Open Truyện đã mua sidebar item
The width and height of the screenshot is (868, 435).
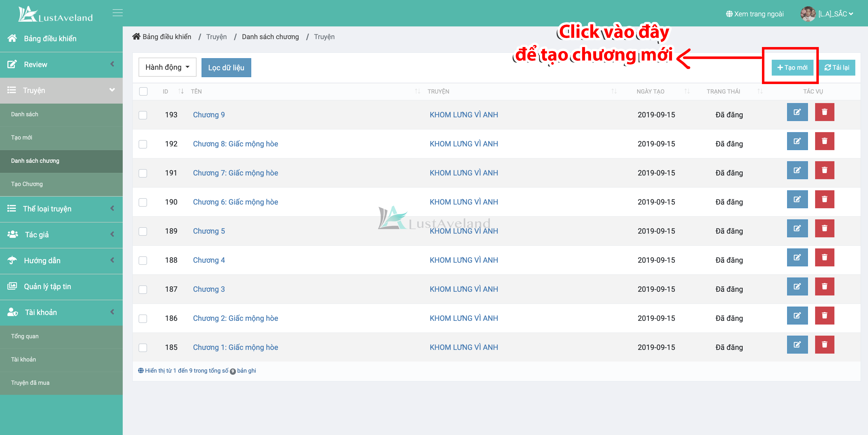61,383
